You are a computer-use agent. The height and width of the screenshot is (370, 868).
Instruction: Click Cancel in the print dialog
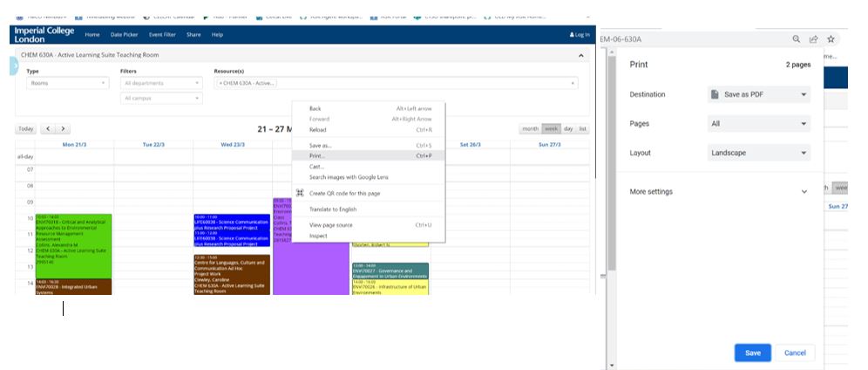point(795,353)
